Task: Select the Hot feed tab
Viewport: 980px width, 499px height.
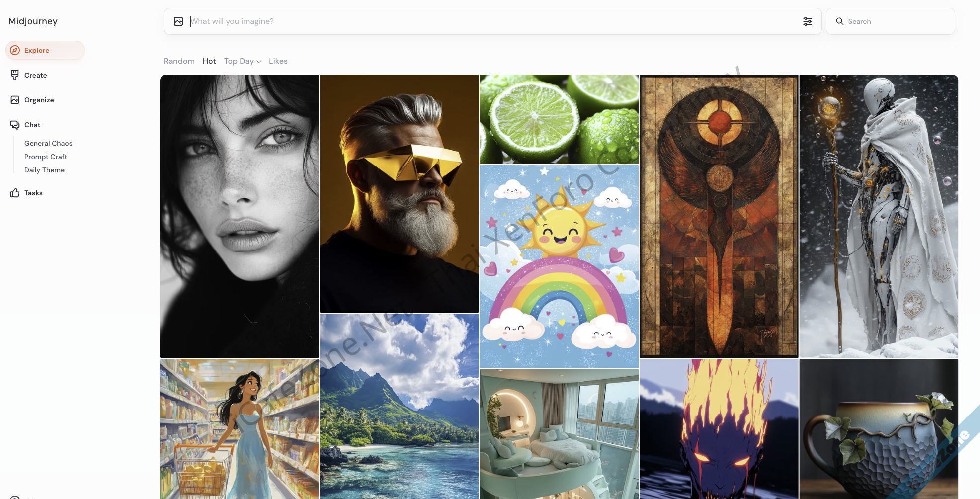Action: pyautogui.click(x=209, y=61)
